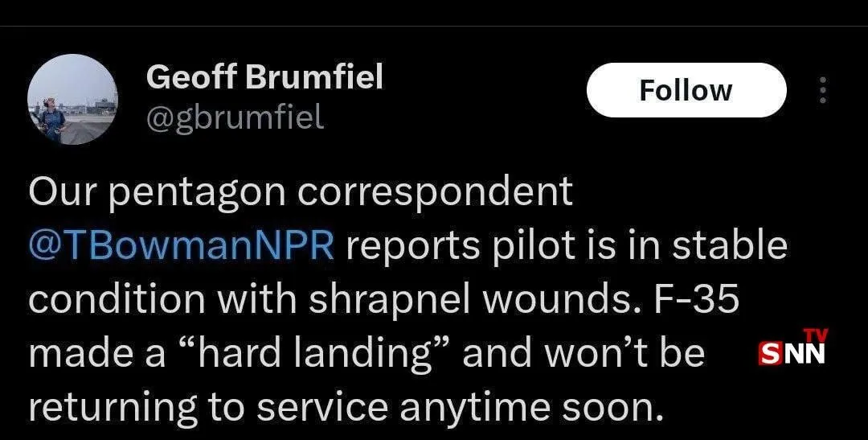Click the Follow button
The width and height of the screenshot is (868, 440).
click(x=686, y=90)
